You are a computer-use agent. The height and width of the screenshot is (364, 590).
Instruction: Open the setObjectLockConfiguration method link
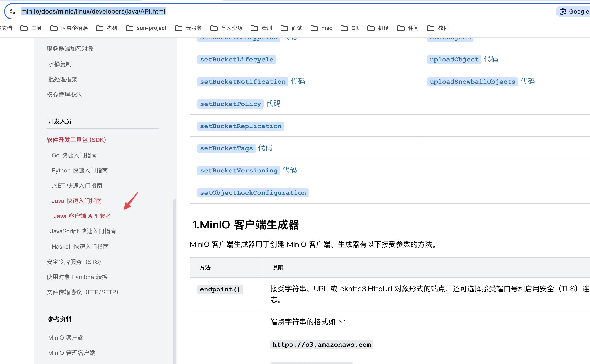coord(253,193)
